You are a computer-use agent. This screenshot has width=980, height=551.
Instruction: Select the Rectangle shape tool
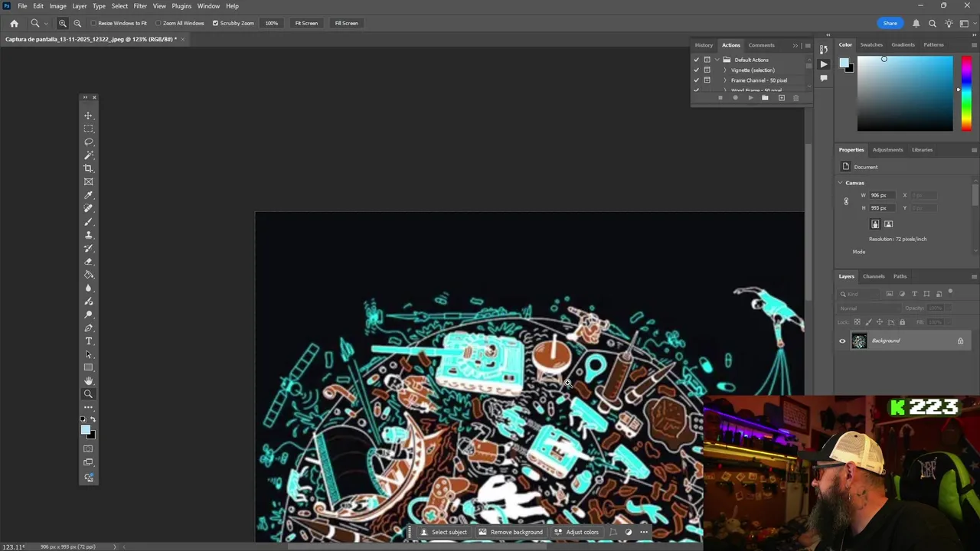[x=88, y=367]
